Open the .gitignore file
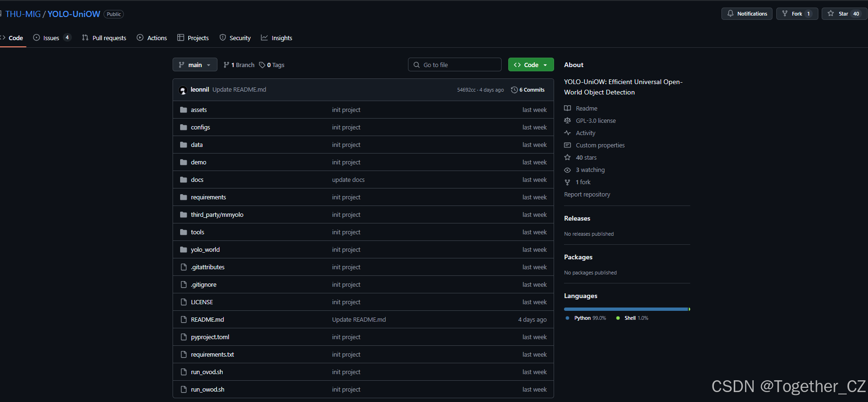 tap(204, 284)
